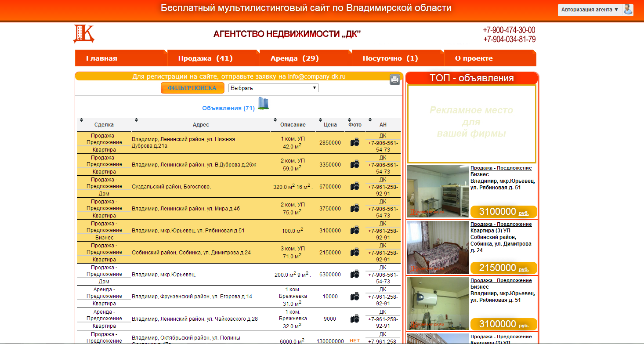Screen dimensions: 644x344
Task: Click address 'ул. Чайковского д.28'
Action: tap(195, 319)
